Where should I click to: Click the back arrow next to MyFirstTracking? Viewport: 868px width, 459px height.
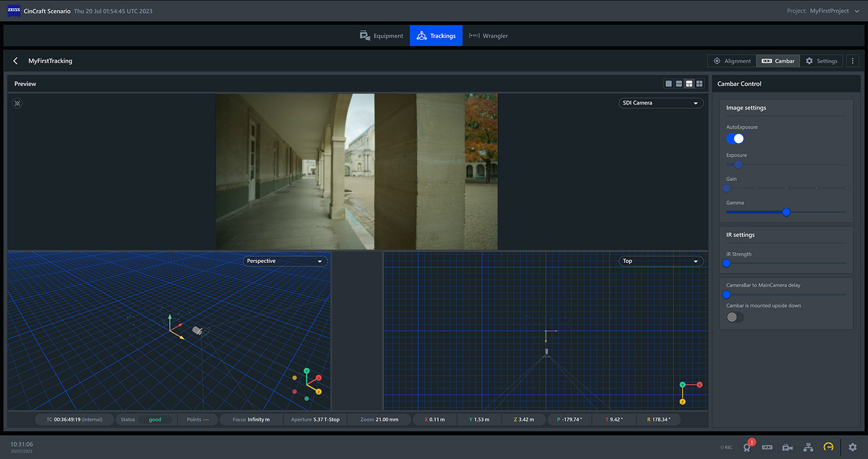point(15,60)
